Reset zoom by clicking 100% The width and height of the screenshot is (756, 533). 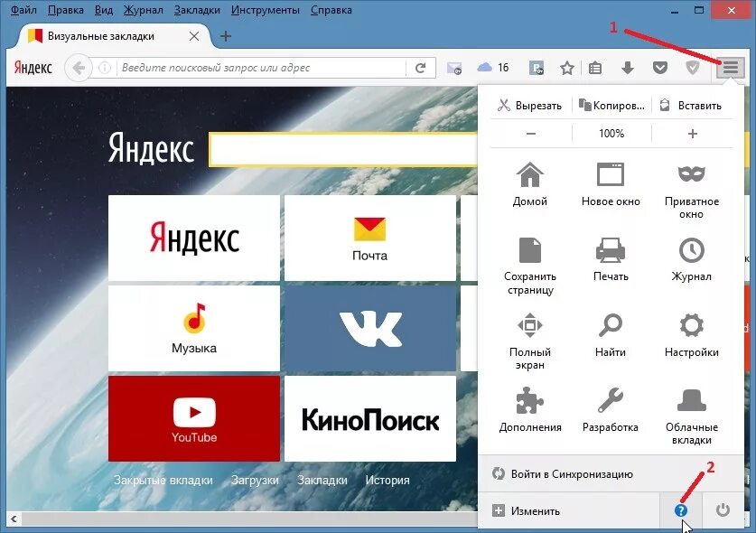(611, 134)
